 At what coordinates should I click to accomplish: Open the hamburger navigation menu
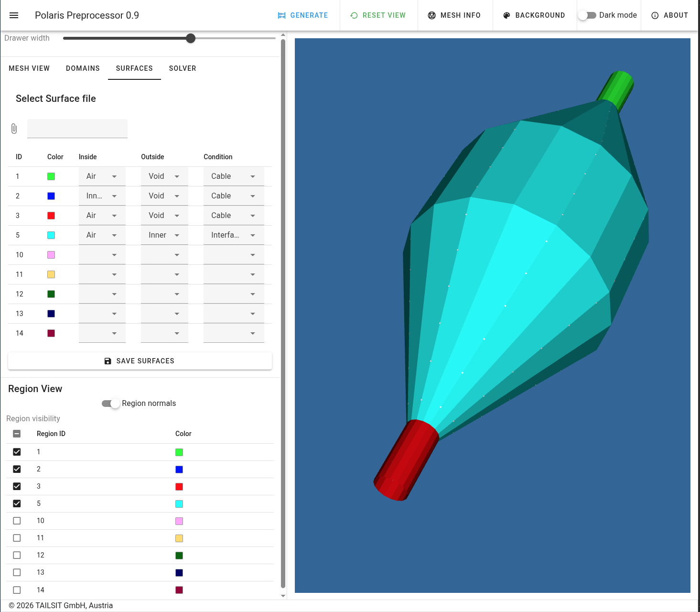tap(14, 15)
